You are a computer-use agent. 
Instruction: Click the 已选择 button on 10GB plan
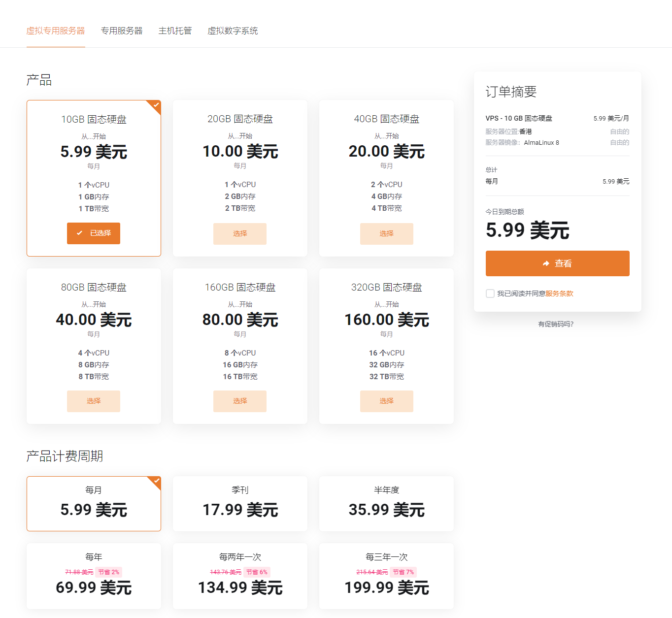pos(94,233)
